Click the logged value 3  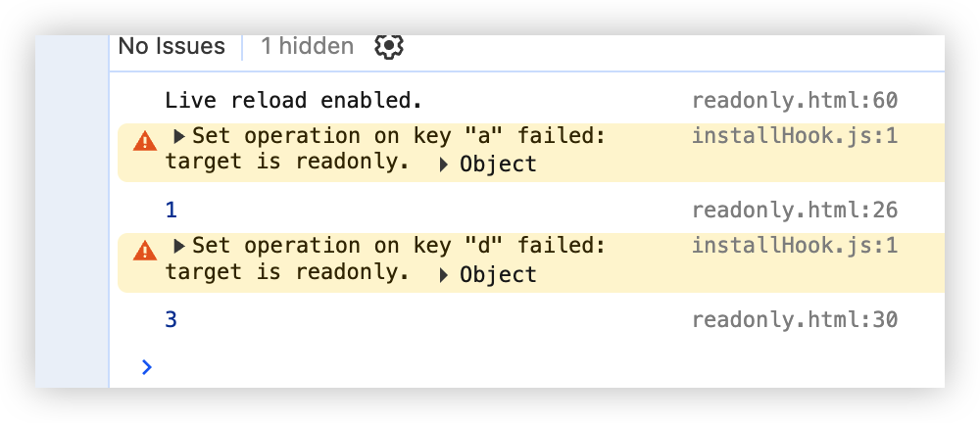coord(171,319)
